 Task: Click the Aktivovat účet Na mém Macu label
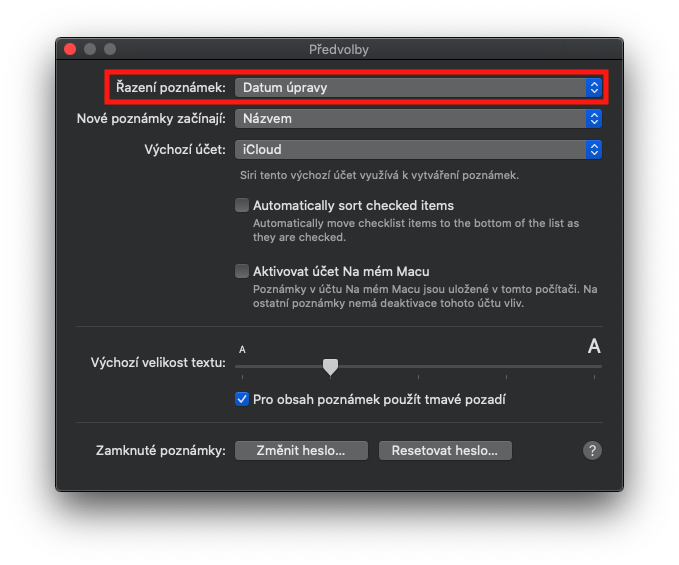click(x=341, y=271)
